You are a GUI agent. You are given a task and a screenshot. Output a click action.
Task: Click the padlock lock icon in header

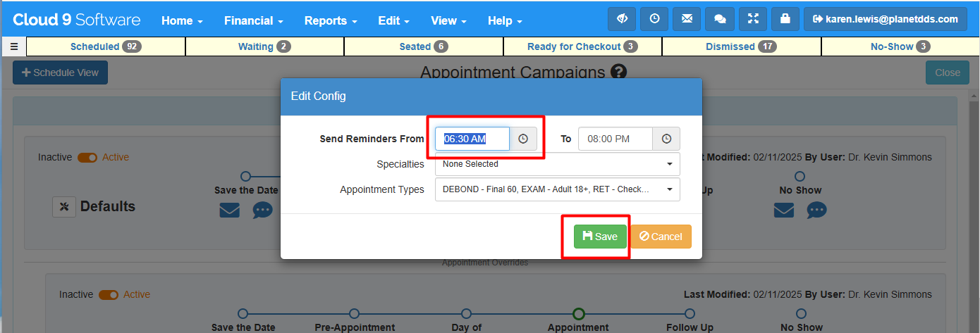(785, 19)
